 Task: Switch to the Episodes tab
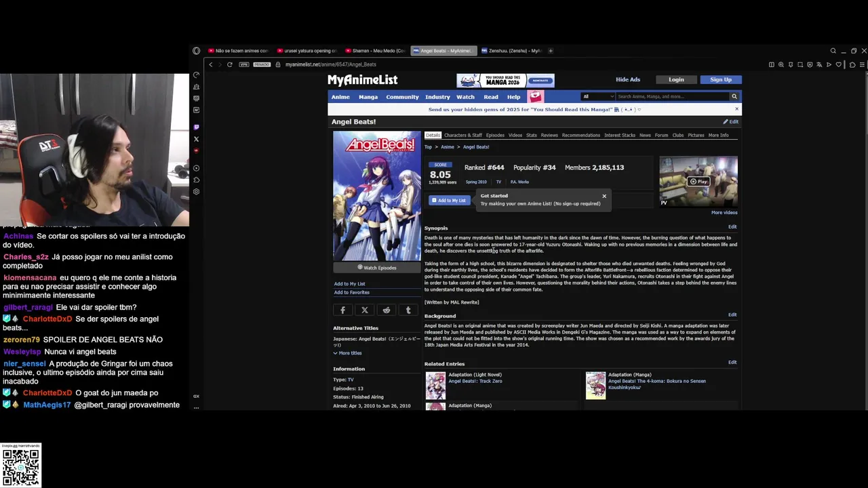click(x=495, y=135)
